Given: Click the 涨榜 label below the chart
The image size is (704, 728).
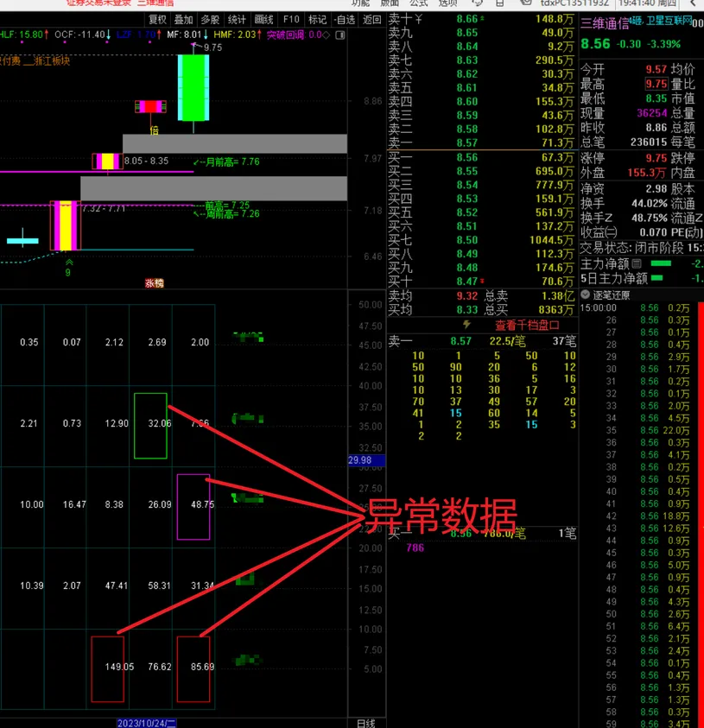Looking at the screenshot, I should coord(154,282).
